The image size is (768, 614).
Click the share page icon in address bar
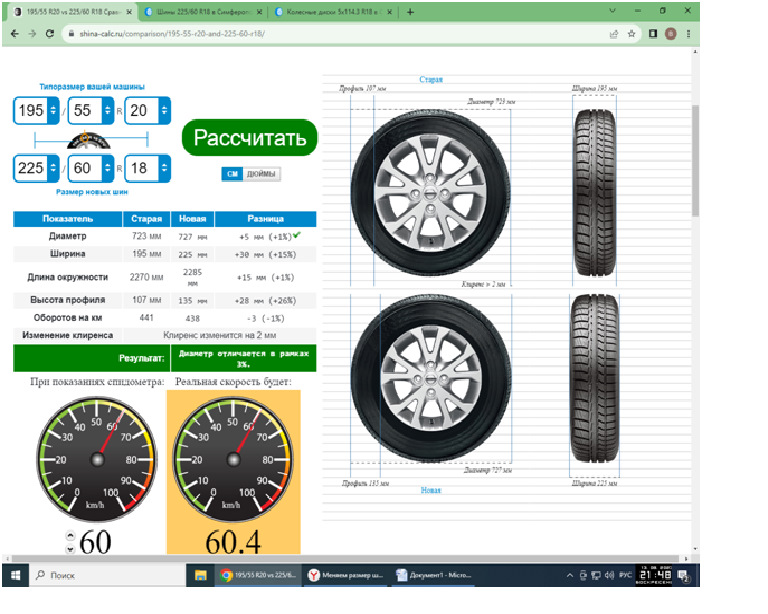tap(613, 33)
